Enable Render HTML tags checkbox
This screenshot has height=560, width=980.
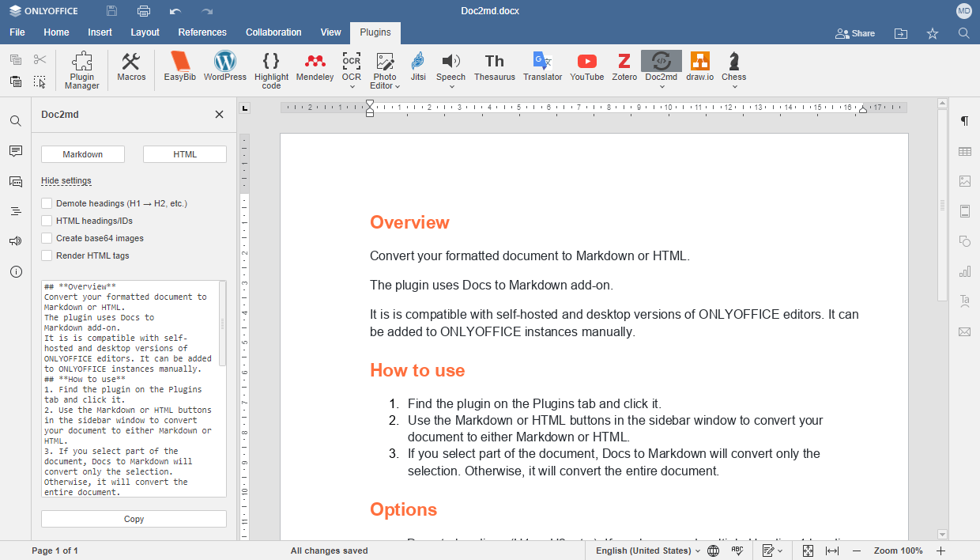47,255
